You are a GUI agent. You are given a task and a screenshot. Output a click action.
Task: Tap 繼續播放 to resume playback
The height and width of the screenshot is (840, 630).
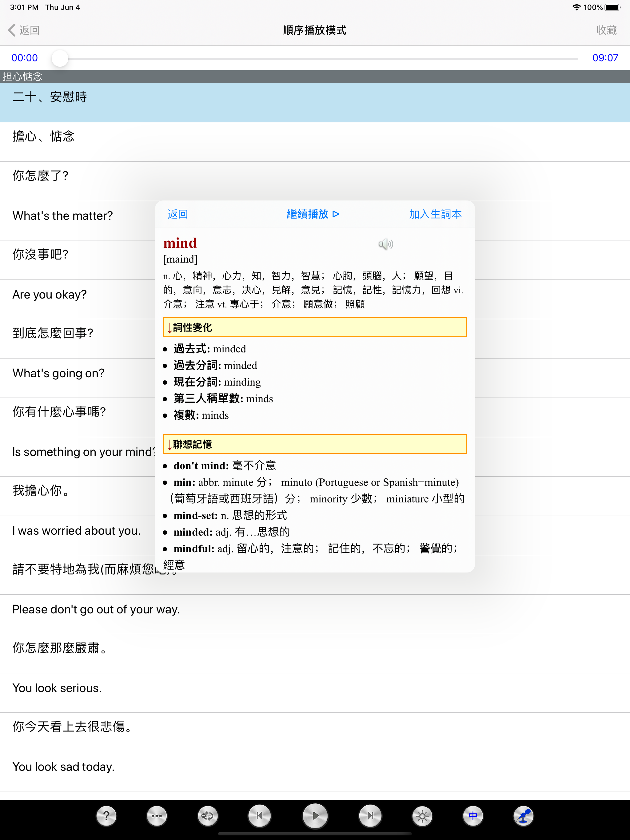pyautogui.click(x=313, y=214)
